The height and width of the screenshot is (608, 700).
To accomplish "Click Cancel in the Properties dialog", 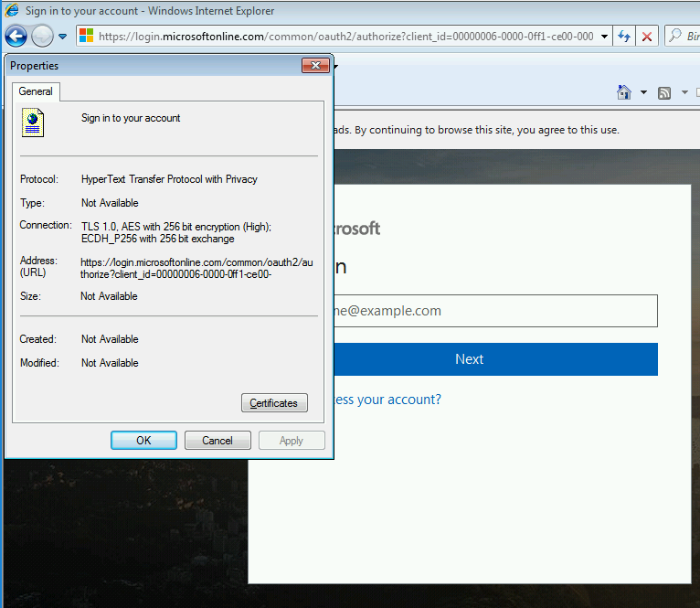I will click(x=217, y=441).
